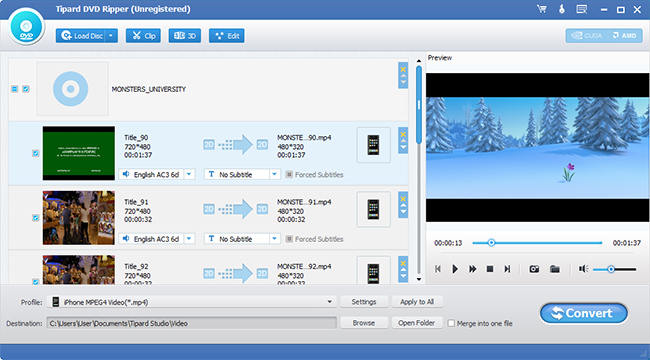The width and height of the screenshot is (650, 360).
Task: Open the Profile dropdown iPhone MPEG4 Video
Action: coord(192,302)
